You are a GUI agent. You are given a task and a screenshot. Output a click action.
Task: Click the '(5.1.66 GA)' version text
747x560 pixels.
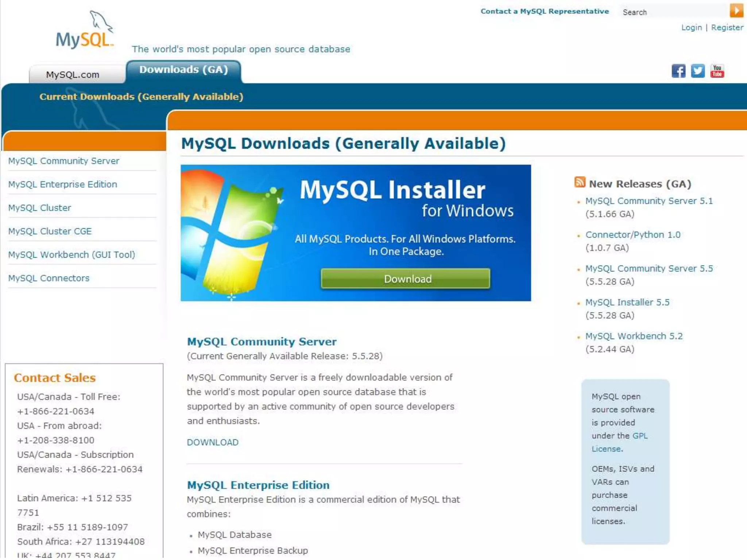[610, 214]
